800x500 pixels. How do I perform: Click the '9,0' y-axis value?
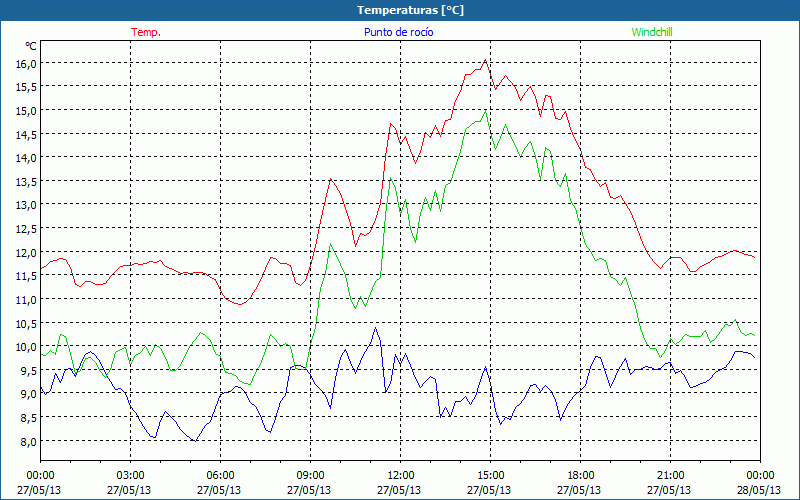click(x=29, y=394)
